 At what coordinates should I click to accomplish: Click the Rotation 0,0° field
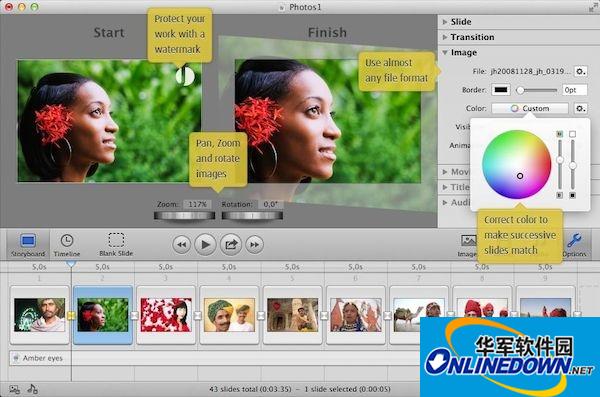(270, 204)
